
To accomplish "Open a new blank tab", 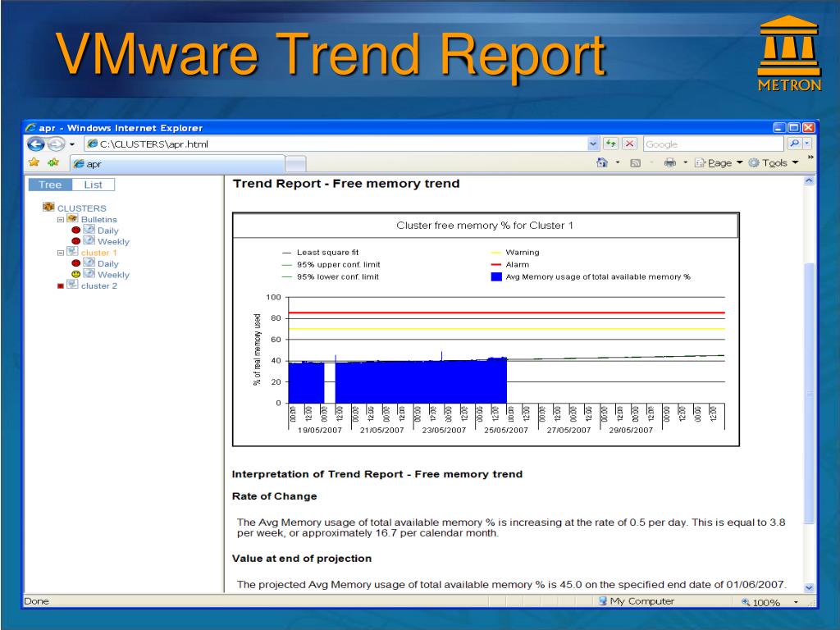I will click(295, 163).
